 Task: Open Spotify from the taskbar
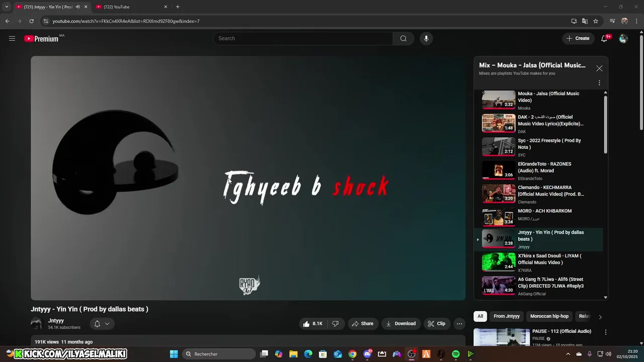456,354
